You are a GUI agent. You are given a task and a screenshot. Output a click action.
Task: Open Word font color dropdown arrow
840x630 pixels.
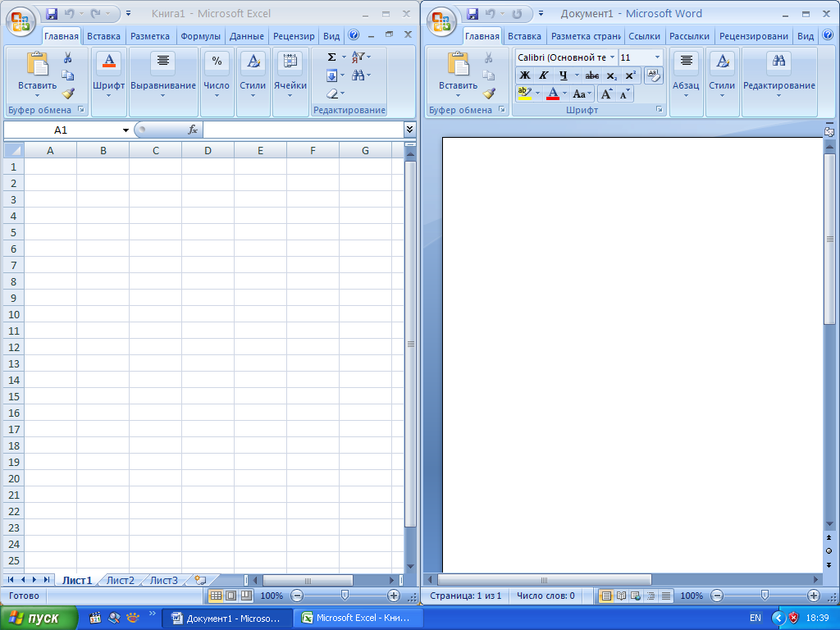point(564,94)
